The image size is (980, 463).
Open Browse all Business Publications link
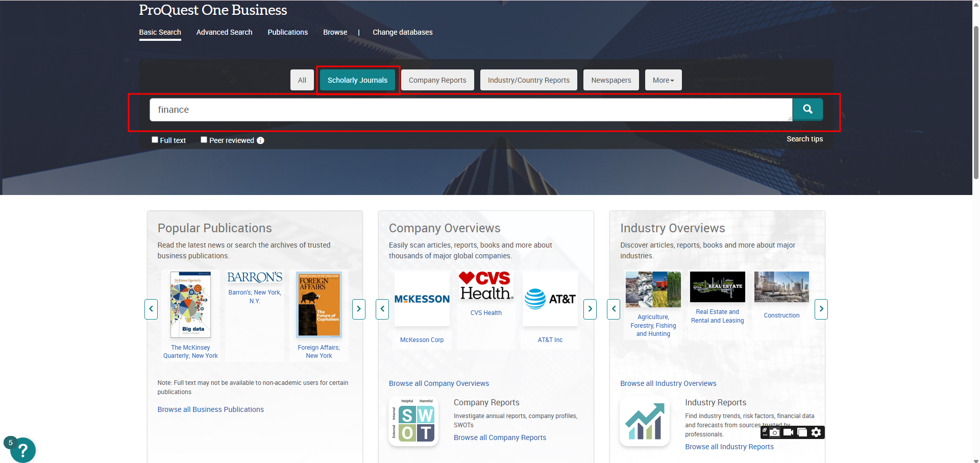[210, 409]
